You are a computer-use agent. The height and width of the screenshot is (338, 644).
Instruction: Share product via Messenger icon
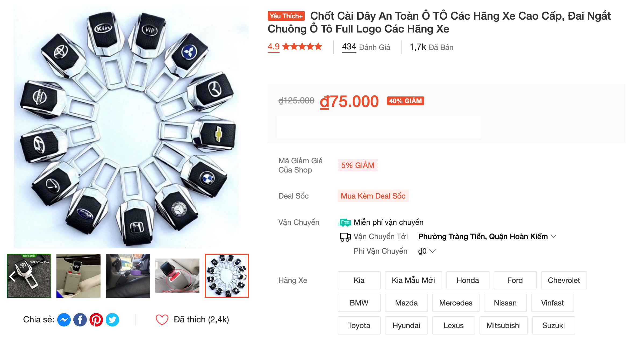(x=64, y=320)
